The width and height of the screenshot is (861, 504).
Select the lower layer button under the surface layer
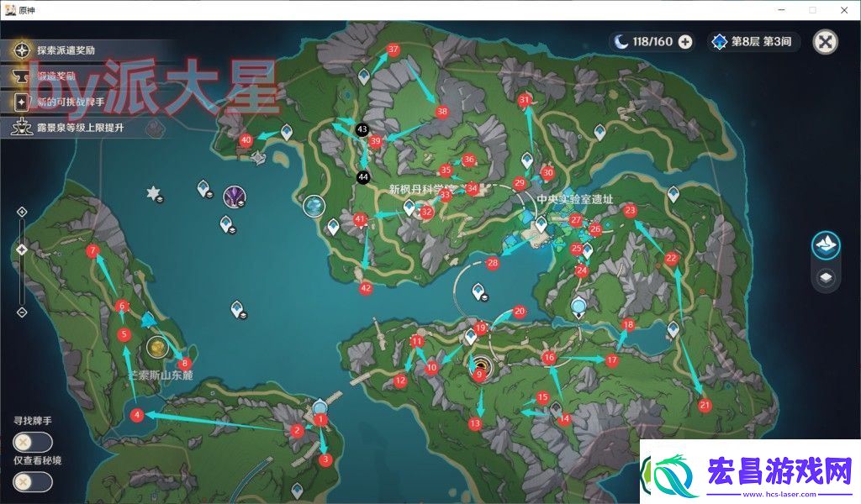pos(827,277)
